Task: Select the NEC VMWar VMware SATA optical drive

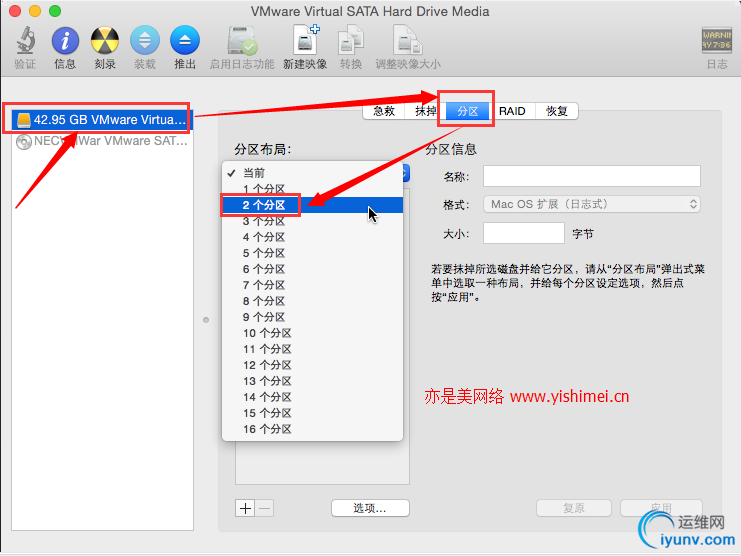Action: 102,141
